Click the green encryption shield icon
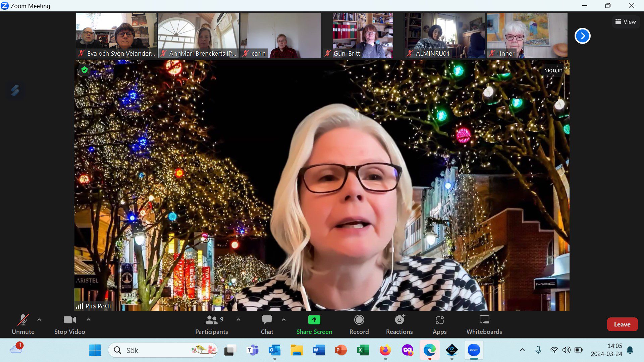 point(85,70)
